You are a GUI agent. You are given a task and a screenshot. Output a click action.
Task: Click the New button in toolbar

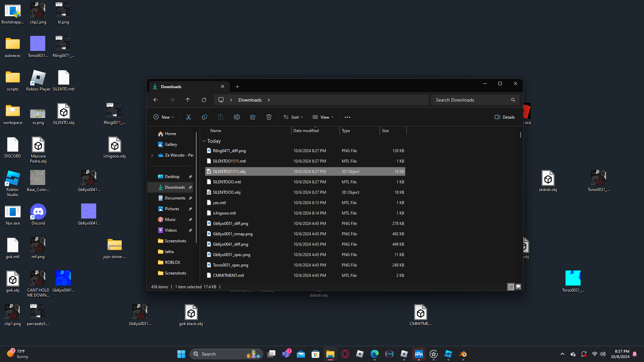[x=164, y=117]
